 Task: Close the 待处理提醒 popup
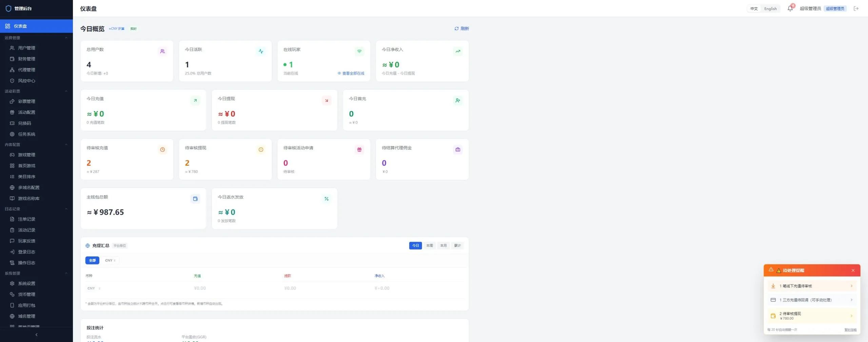click(x=853, y=271)
